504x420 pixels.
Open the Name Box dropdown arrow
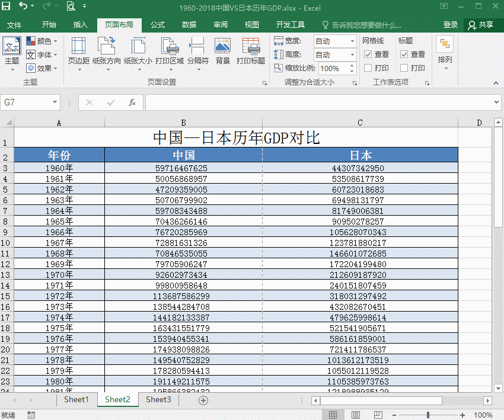coord(55,102)
